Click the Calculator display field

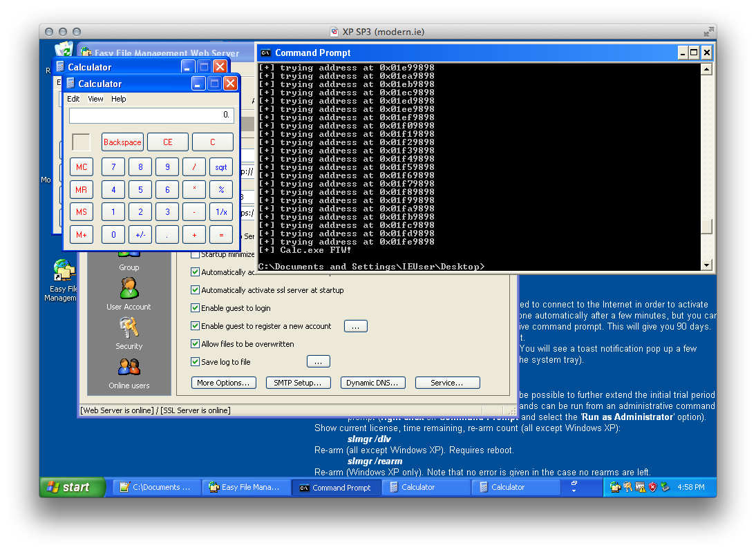tap(151, 115)
